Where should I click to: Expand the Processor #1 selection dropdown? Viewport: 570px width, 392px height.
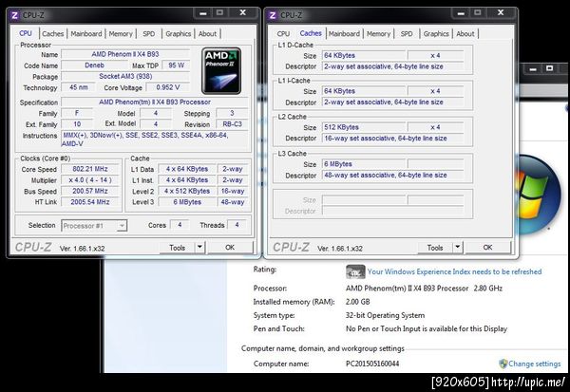[x=122, y=226]
